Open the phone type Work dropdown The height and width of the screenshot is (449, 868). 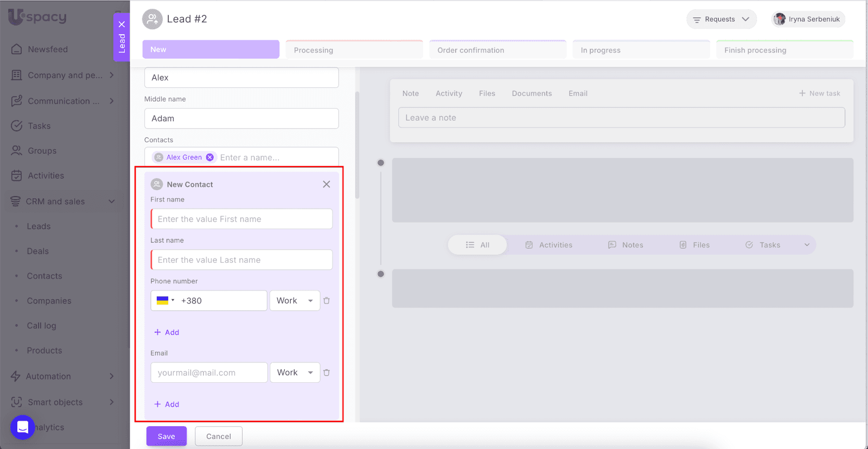coord(295,301)
